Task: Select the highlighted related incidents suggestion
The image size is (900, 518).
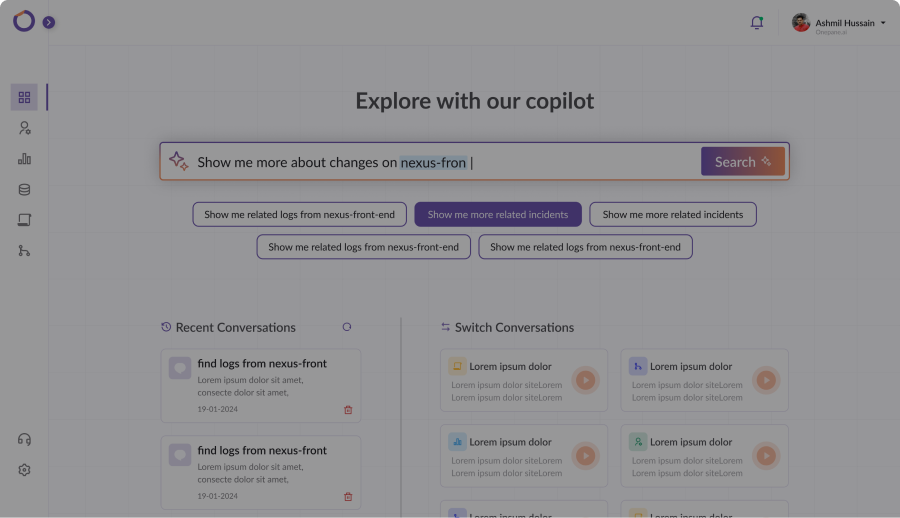Action: tap(498, 214)
